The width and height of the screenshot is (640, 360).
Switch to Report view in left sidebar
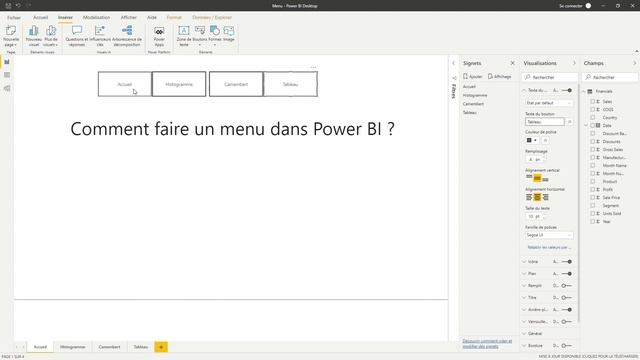(7, 62)
